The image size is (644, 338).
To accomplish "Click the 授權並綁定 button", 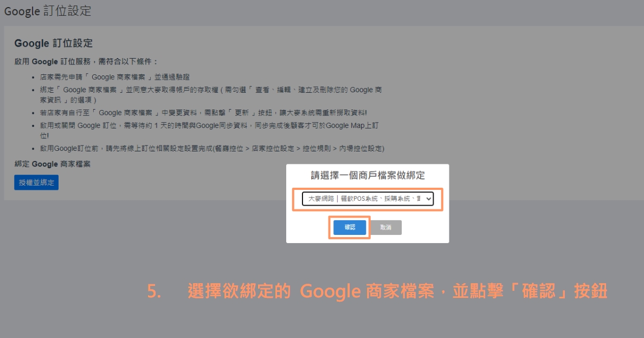I will tap(36, 183).
